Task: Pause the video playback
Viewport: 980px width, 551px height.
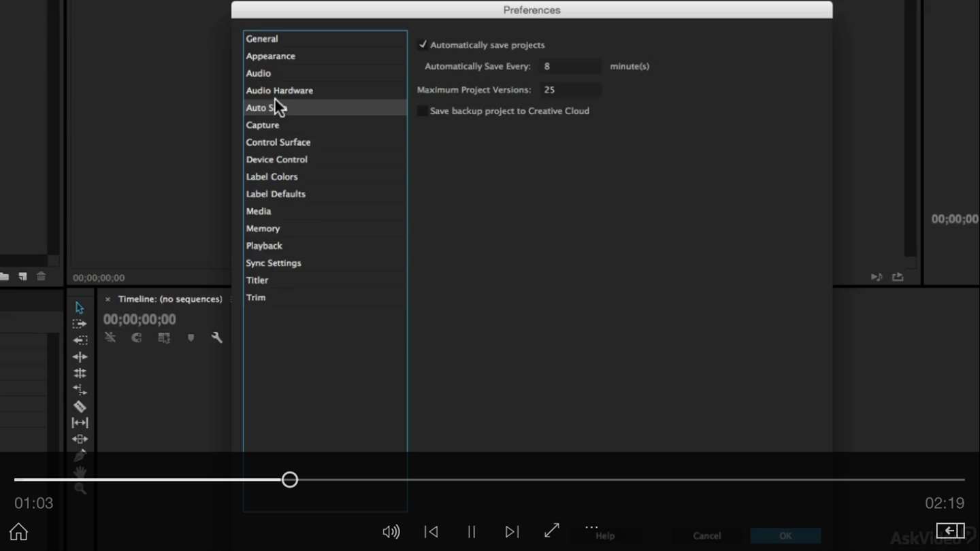Action: pos(471,531)
